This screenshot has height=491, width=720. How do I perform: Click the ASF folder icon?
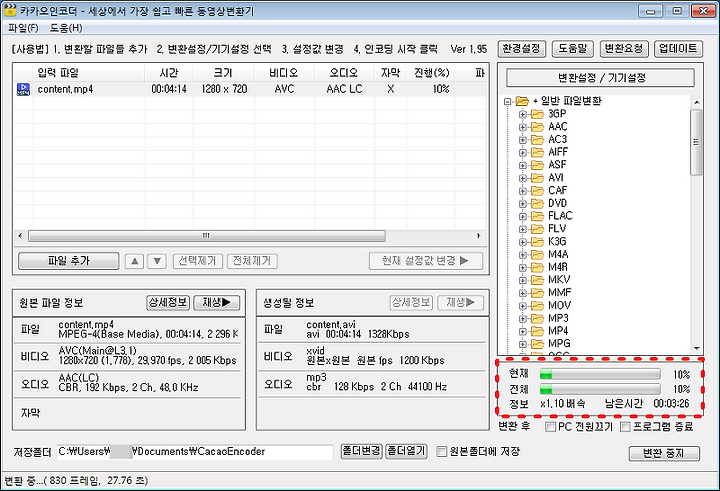[537, 165]
